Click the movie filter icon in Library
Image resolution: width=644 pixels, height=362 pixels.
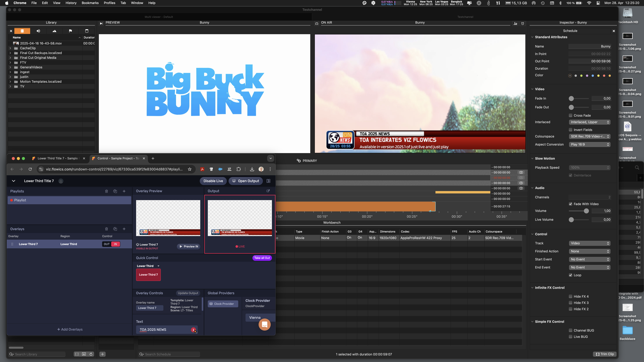point(22,31)
